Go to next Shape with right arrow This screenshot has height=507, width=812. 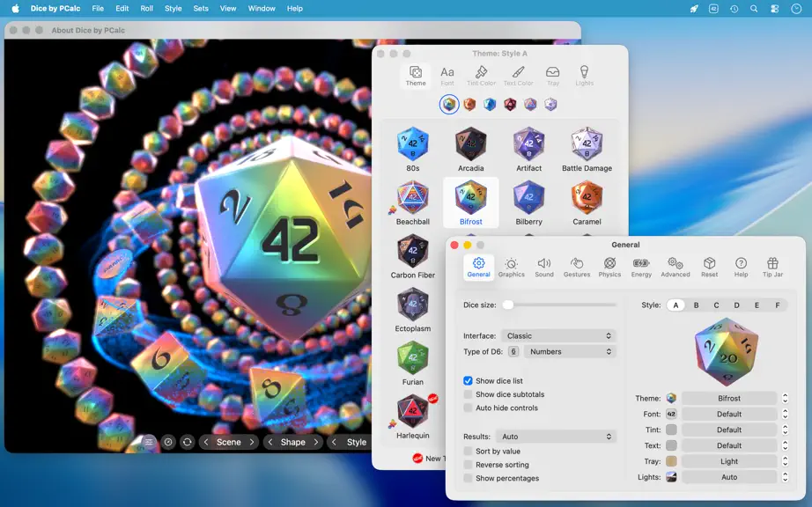coord(316,443)
